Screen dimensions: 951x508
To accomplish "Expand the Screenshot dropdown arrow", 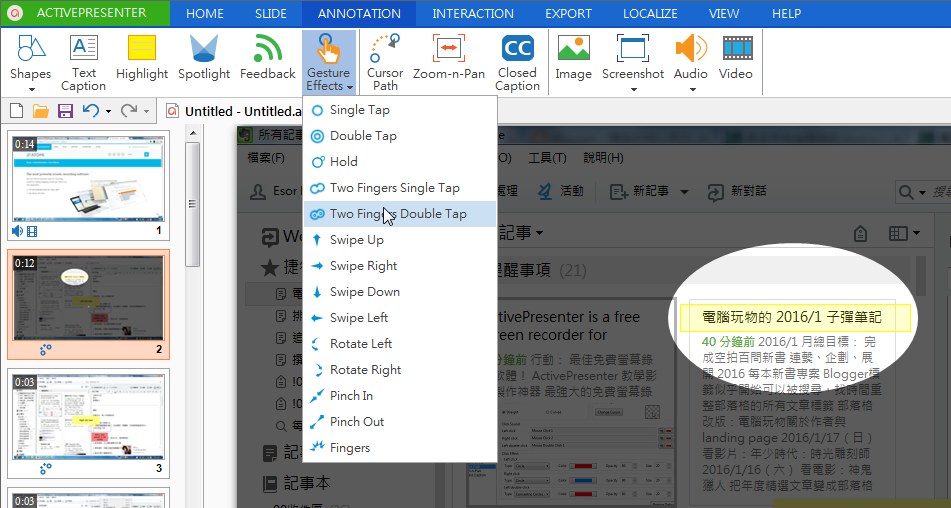I will pyautogui.click(x=633, y=90).
